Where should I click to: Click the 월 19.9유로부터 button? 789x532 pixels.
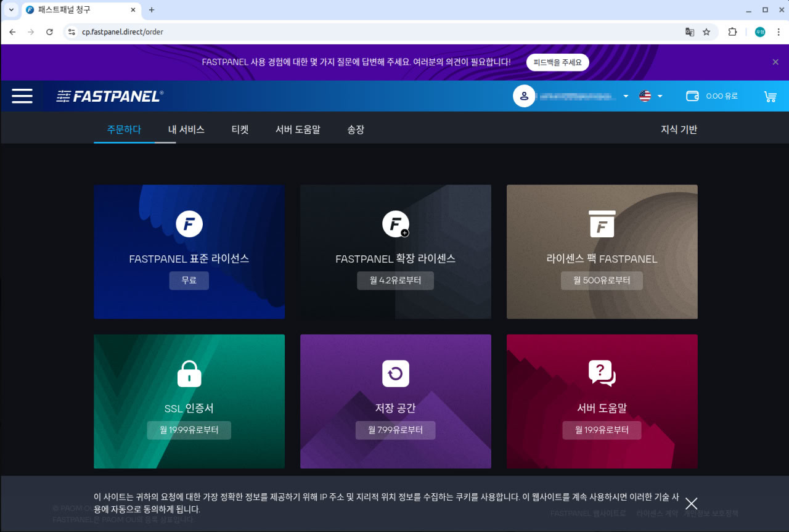(602, 430)
